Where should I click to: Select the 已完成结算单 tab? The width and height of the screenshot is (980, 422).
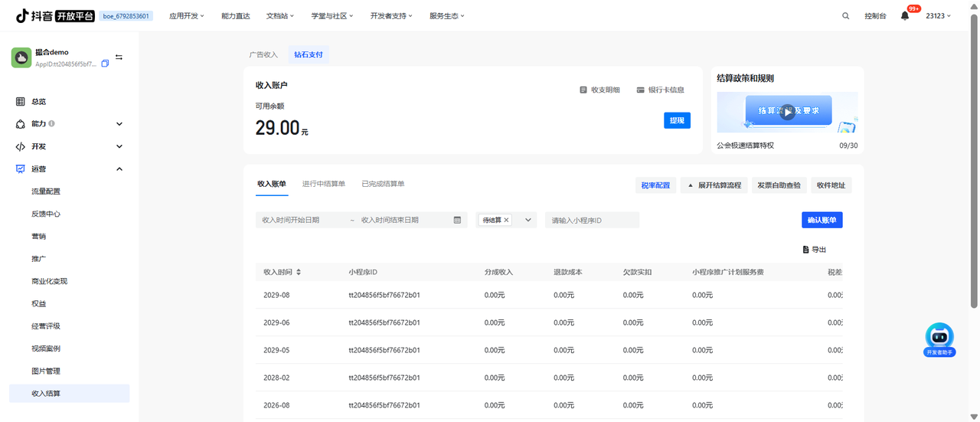coord(383,184)
